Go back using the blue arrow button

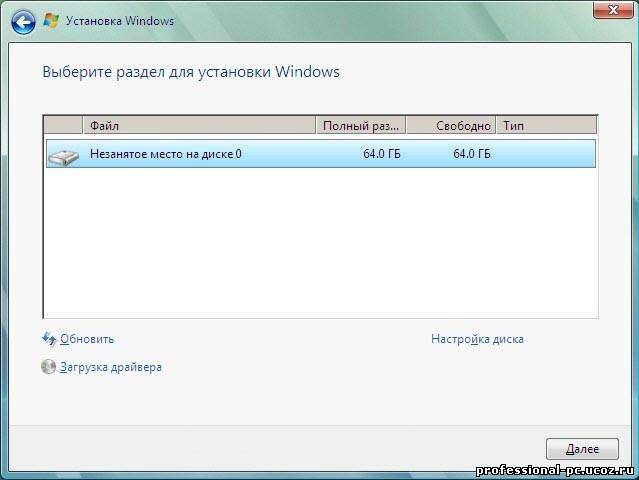(x=23, y=22)
